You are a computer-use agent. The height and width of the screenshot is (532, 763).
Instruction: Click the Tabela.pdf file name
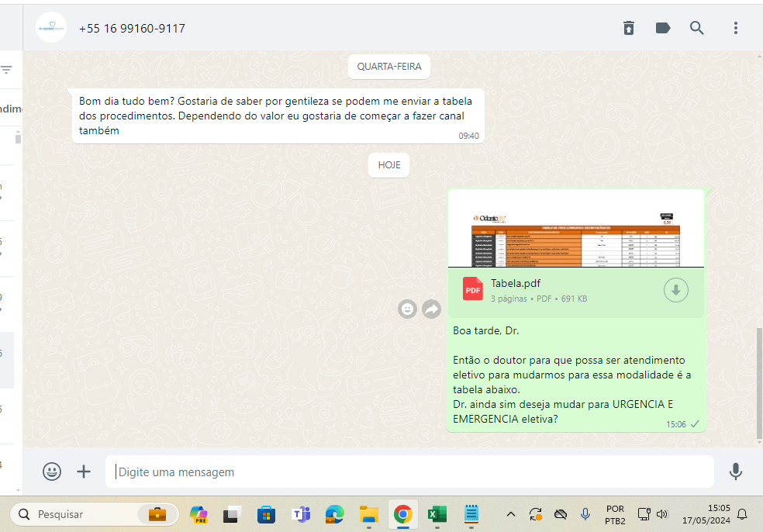pos(516,283)
